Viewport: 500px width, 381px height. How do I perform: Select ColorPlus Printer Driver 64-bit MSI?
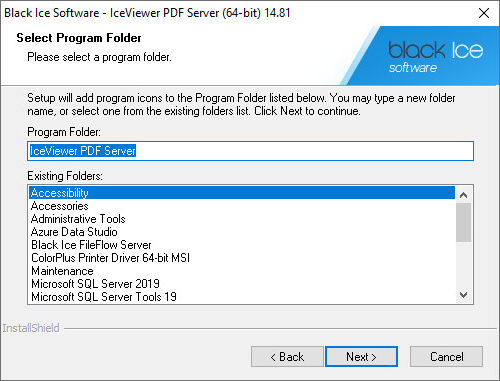[242, 258]
